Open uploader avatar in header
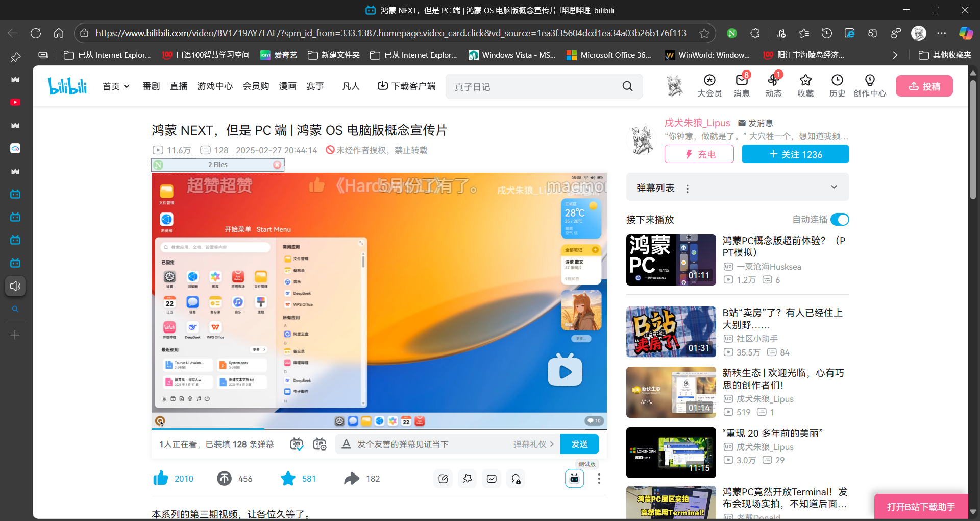Viewport: 980px width, 521px height. tap(675, 86)
